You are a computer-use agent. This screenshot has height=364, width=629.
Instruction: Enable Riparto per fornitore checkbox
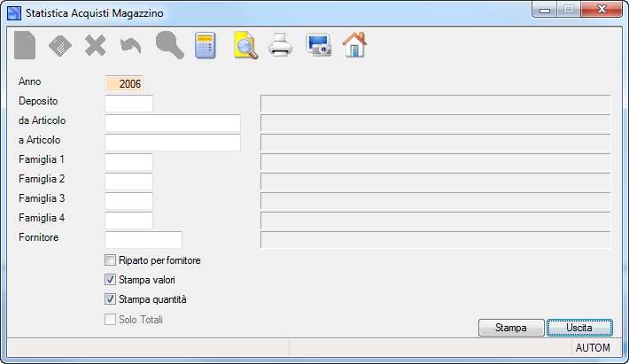pos(110,260)
